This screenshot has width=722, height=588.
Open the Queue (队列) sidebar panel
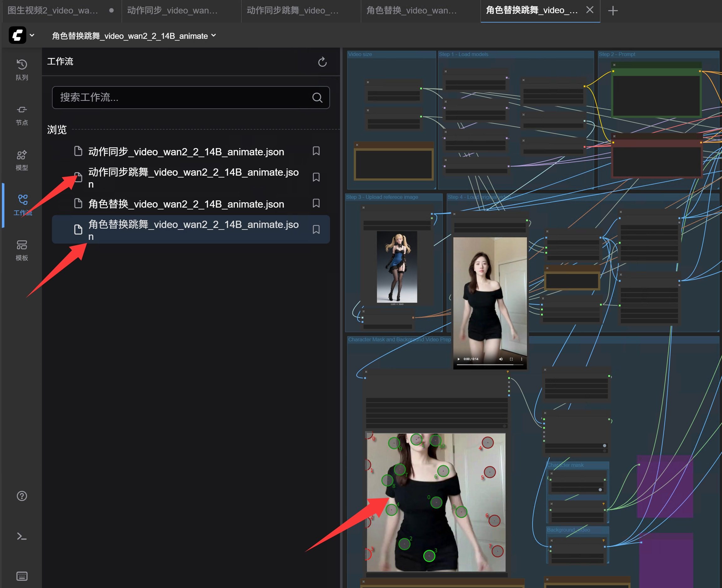pyautogui.click(x=22, y=70)
